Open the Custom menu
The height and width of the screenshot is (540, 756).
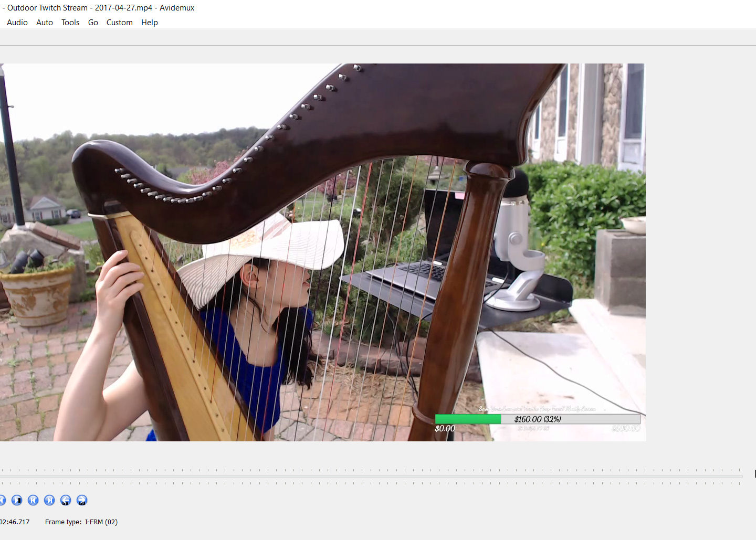(x=119, y=23)
